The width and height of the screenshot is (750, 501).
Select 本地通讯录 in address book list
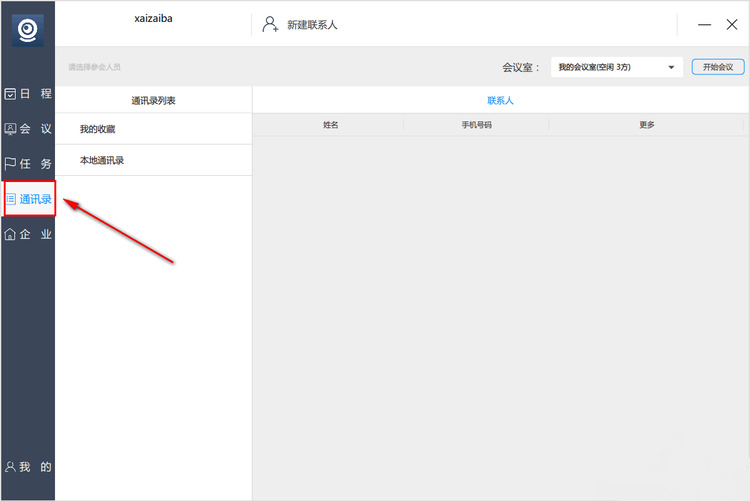tap(154, 160)
